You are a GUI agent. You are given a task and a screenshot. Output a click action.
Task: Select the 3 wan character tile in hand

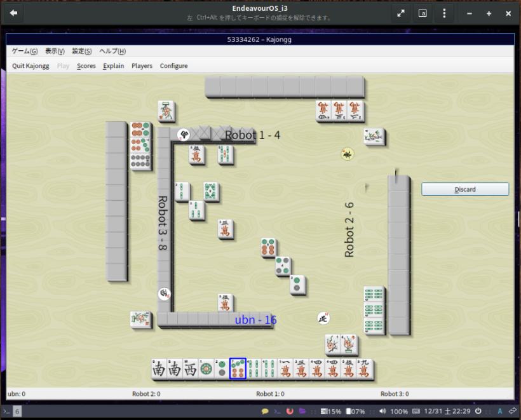(301, 369)
